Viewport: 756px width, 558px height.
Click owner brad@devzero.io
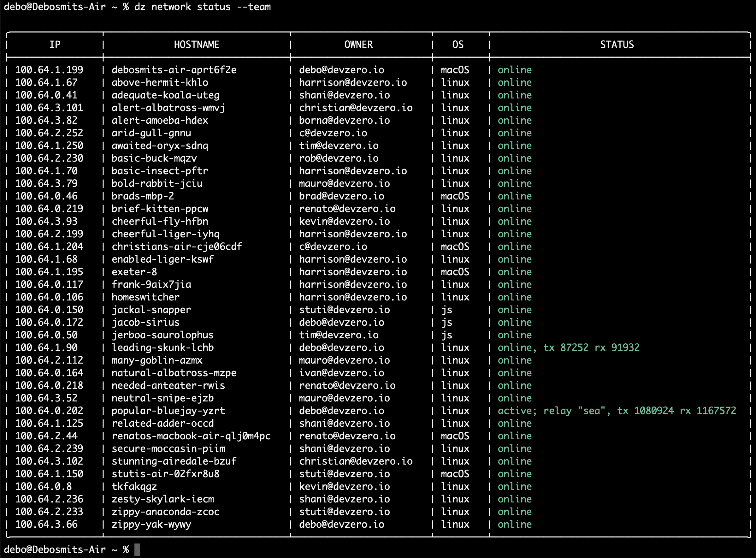point(341,196)
